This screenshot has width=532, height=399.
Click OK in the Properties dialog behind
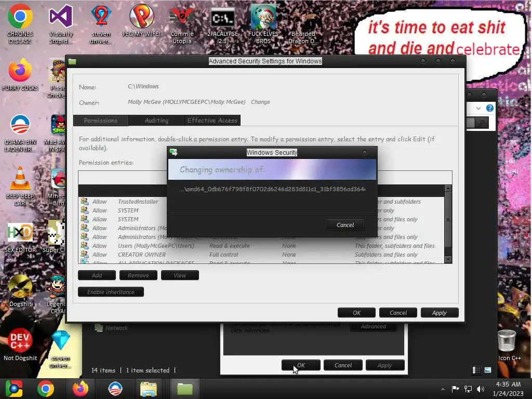pos(301,365)
